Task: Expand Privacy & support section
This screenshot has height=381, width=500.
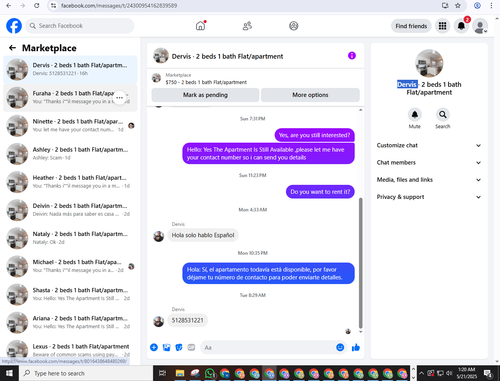Action: [x=429, y=197]
